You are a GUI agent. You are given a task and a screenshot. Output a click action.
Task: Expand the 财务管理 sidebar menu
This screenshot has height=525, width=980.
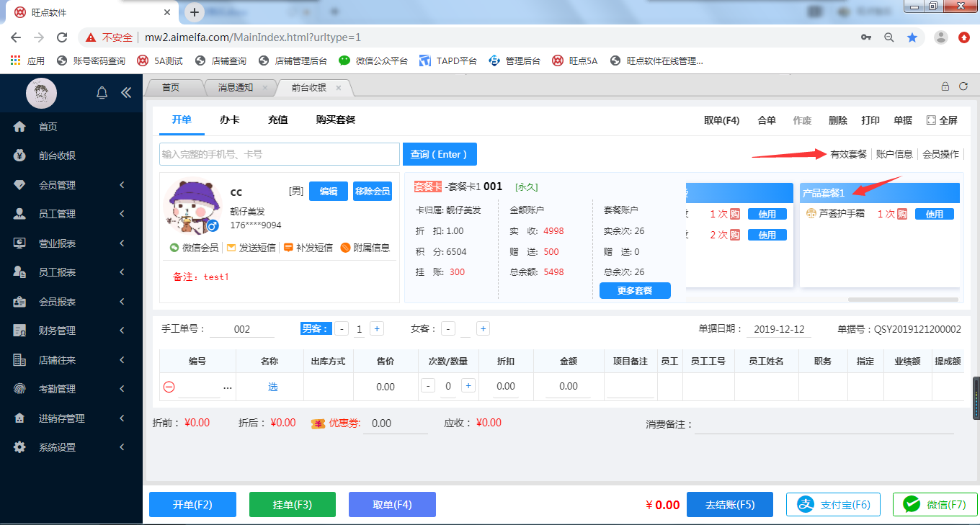pyautogui.click(x=72, y=331)
